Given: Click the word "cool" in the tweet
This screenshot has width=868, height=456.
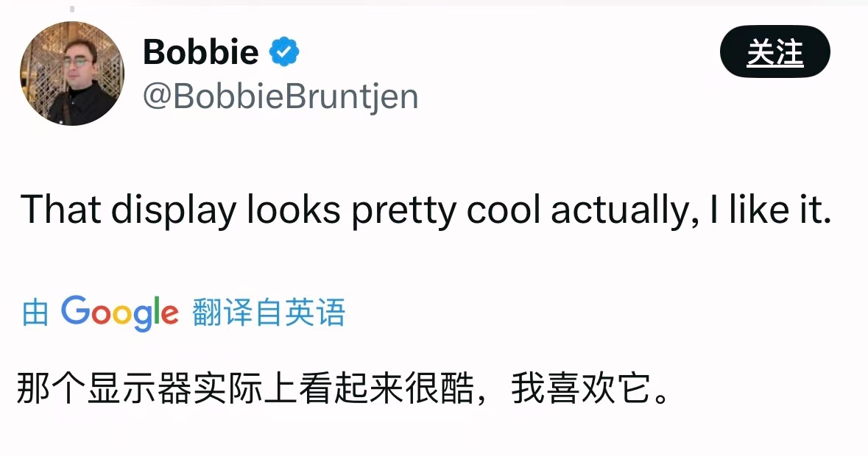Looking at the screenshot, I should [503, 210].
